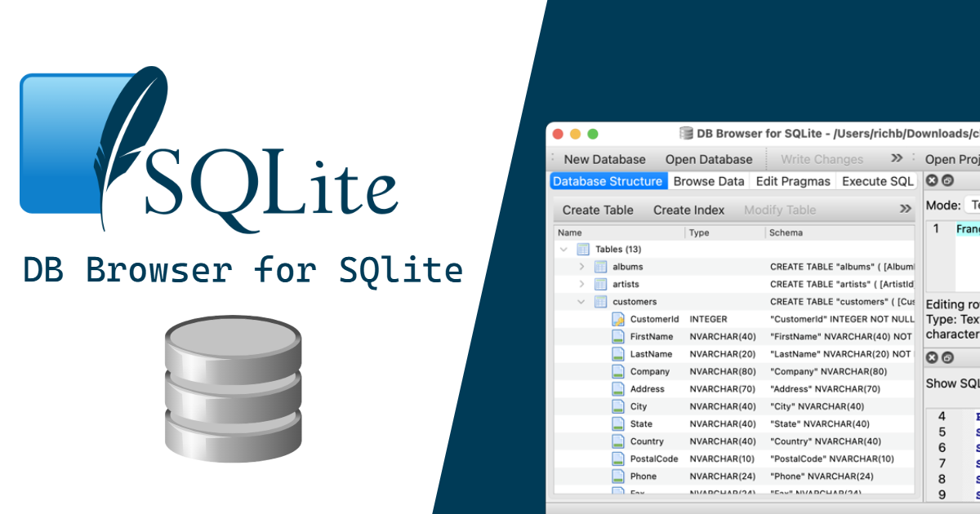The image size is (980, 514).
Task: Click the PostalCode field icon
Action: (x=618, y=459)
